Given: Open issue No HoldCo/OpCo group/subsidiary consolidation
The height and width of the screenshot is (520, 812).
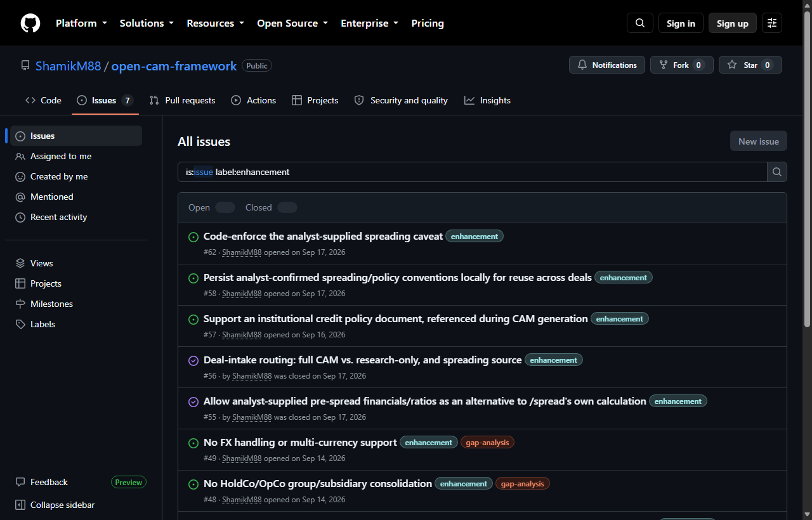Looking at the screenshot, I should [318, 483].
